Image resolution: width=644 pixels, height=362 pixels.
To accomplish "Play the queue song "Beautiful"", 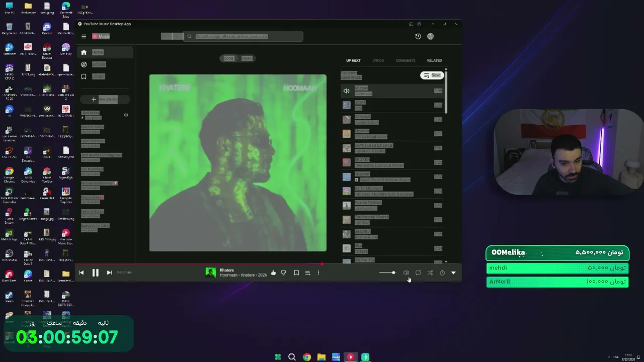I will 392,234.
